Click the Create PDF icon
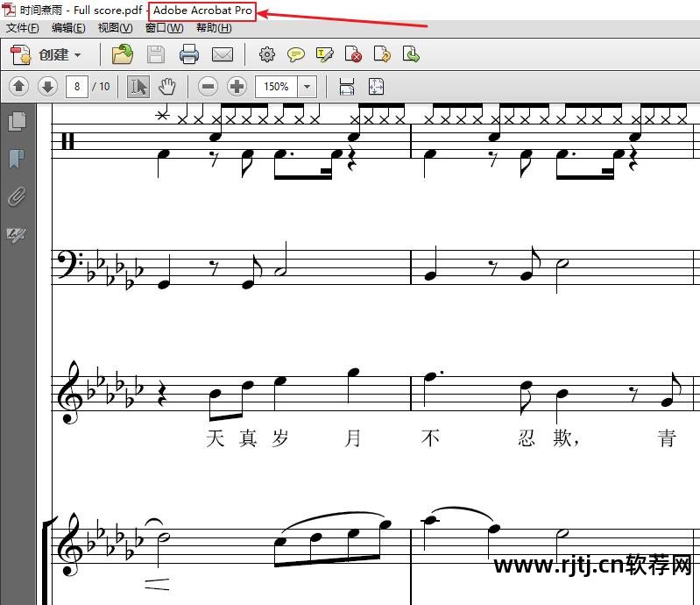 [x=20, y=54]
